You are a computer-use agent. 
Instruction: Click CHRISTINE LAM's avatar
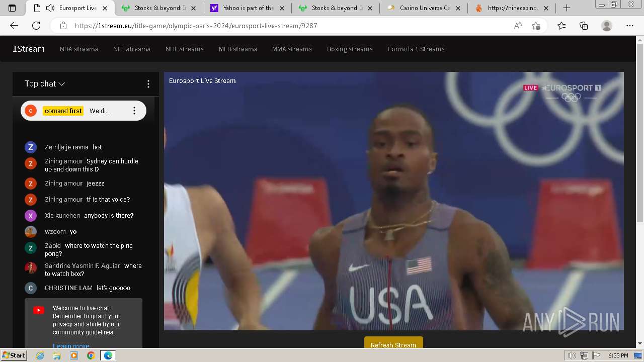coord(31,288)
